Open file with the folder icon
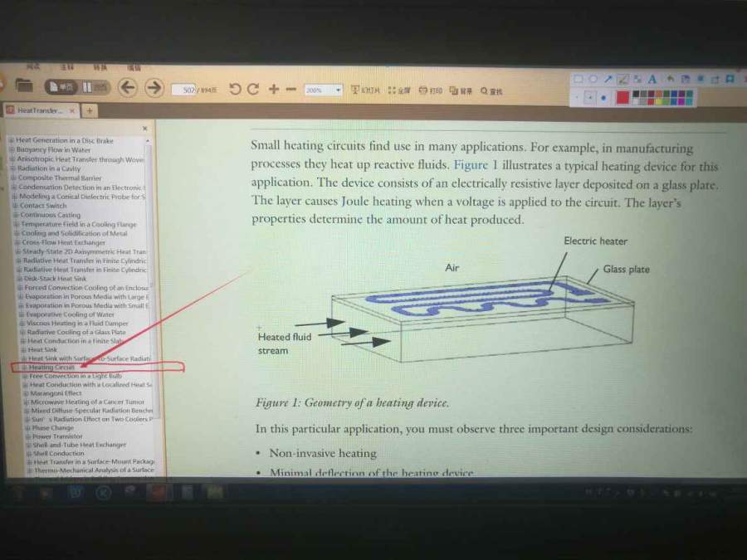The height and width of the screenshot is (560, 747). point(24,86)
